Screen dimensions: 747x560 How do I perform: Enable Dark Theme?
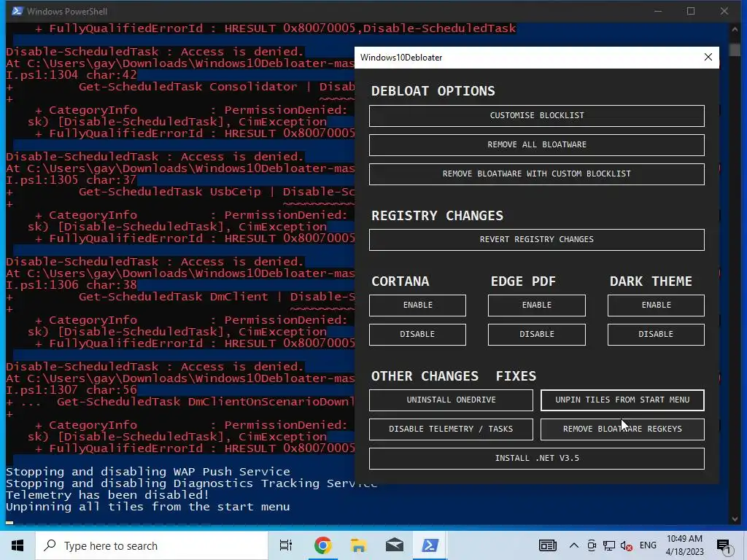tap(656, 306)
